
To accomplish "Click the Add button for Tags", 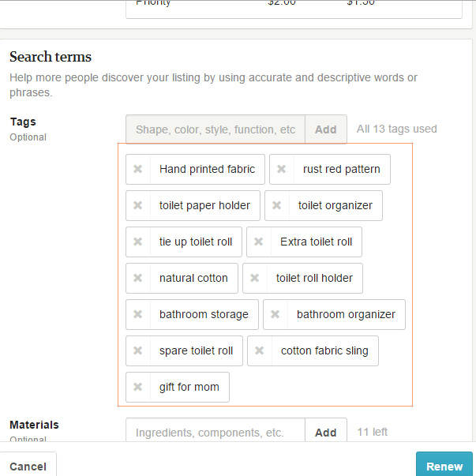I will (326, 129).
